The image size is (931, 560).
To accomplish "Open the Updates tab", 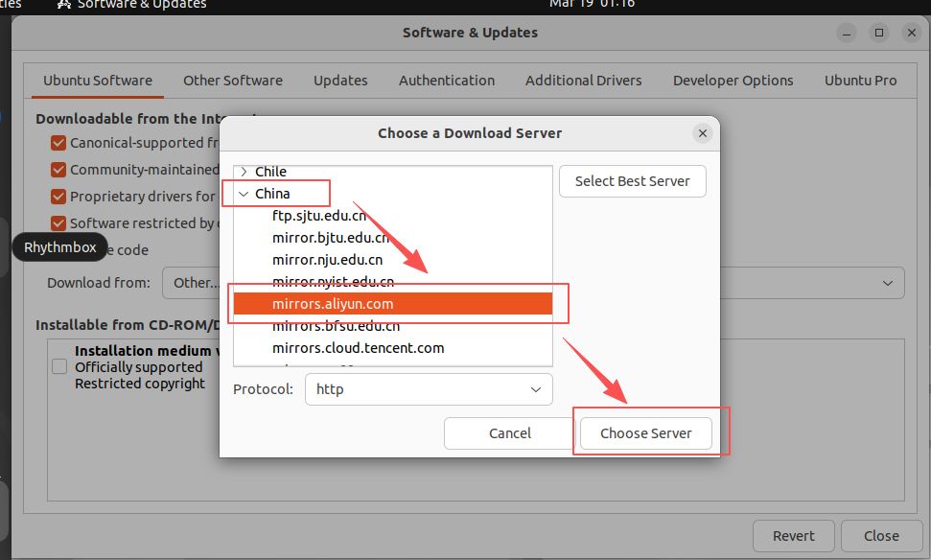I will click(x=340, y=81).
